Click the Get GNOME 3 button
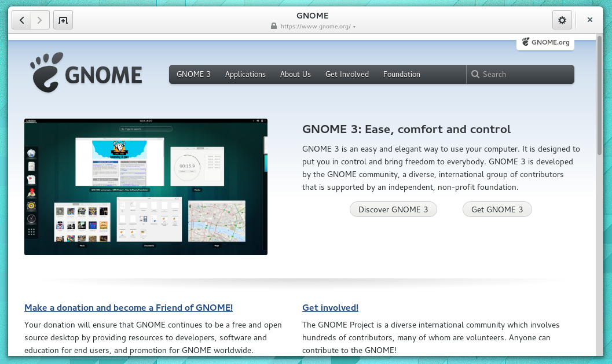Viewport: 612px width, 364px height. (x=497, y=209)
